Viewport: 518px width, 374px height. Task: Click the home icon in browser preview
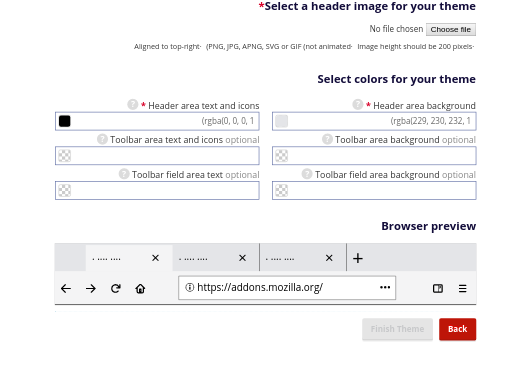(140, 288)
